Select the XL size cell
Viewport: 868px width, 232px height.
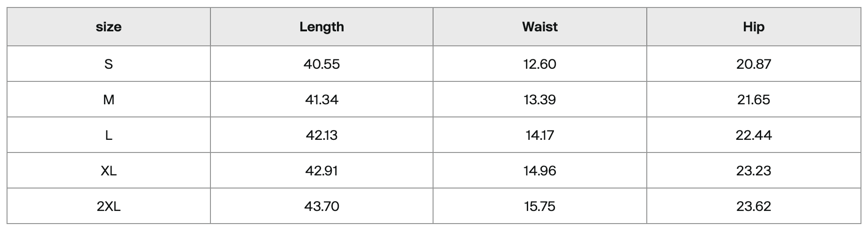click(109, 171)
